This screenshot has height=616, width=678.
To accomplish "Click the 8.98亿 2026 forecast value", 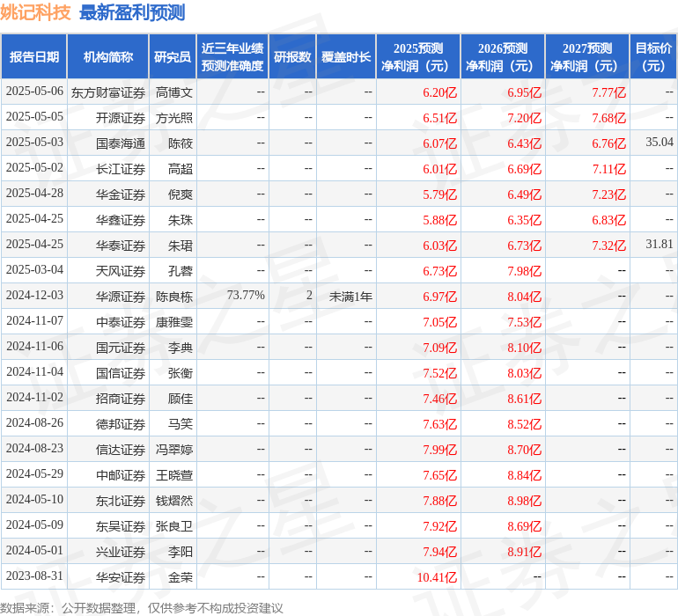I will 525,501.
